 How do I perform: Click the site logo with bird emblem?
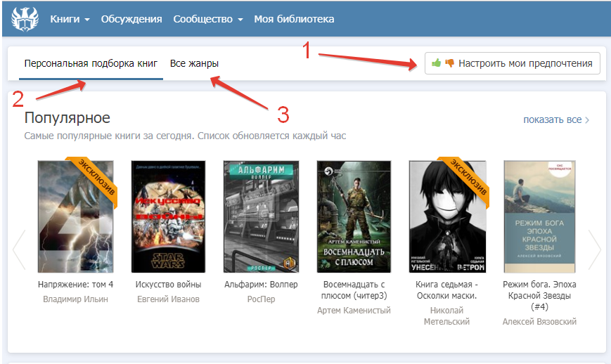pyautogui.click(x=25, y=19)
